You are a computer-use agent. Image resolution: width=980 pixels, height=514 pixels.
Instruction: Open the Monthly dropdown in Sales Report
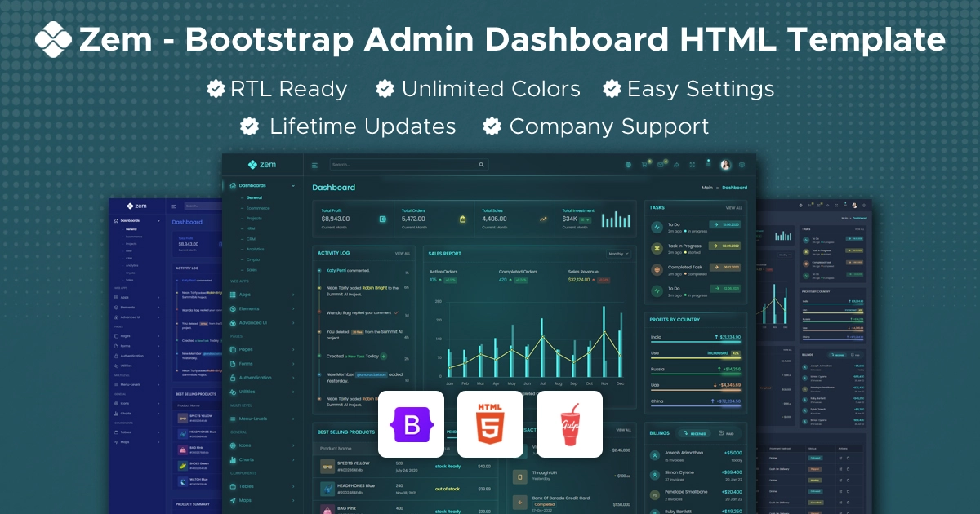tap(618, 254)
